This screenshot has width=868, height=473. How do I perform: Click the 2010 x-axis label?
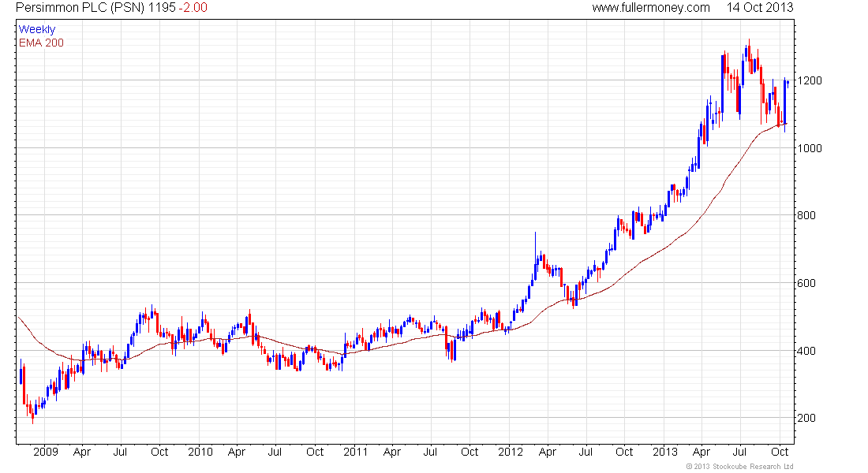[x=200, y=452]
